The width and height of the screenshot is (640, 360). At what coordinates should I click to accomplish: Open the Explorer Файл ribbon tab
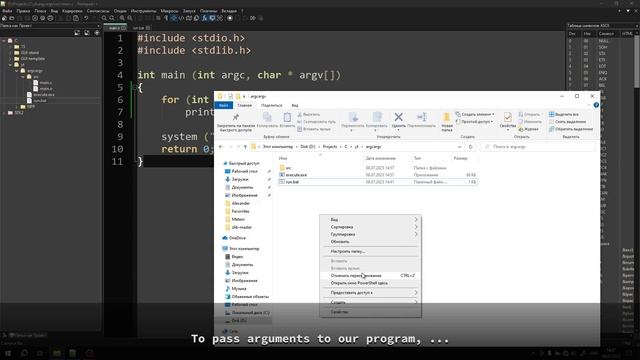point(223,105)
